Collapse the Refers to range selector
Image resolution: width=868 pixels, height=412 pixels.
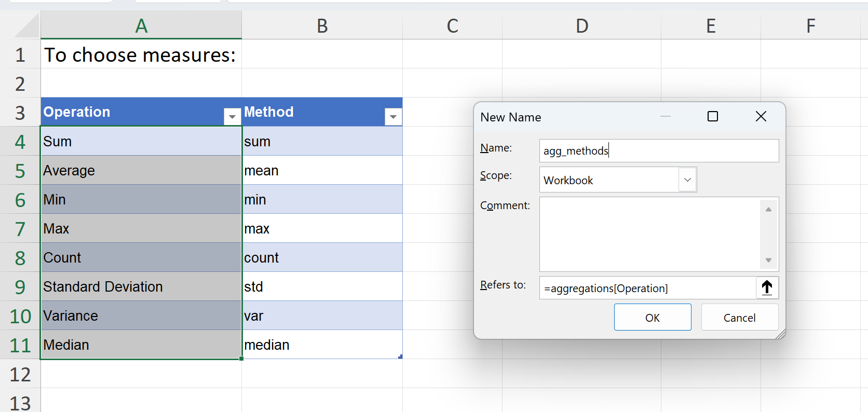767,287
